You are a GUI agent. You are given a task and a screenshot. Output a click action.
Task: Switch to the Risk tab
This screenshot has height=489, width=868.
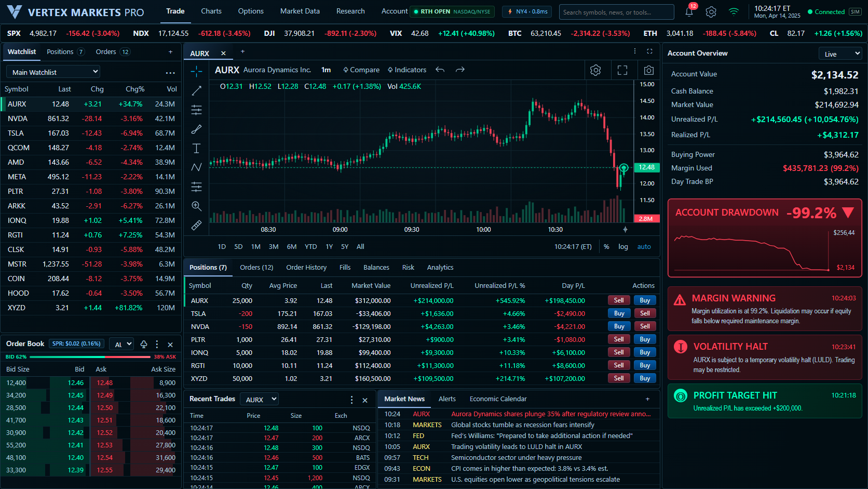pyautogui.click(x=408, y=268)
